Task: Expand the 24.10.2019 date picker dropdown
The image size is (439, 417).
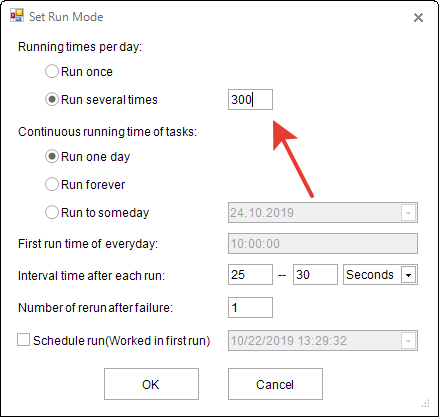Action: click(408, 213)
